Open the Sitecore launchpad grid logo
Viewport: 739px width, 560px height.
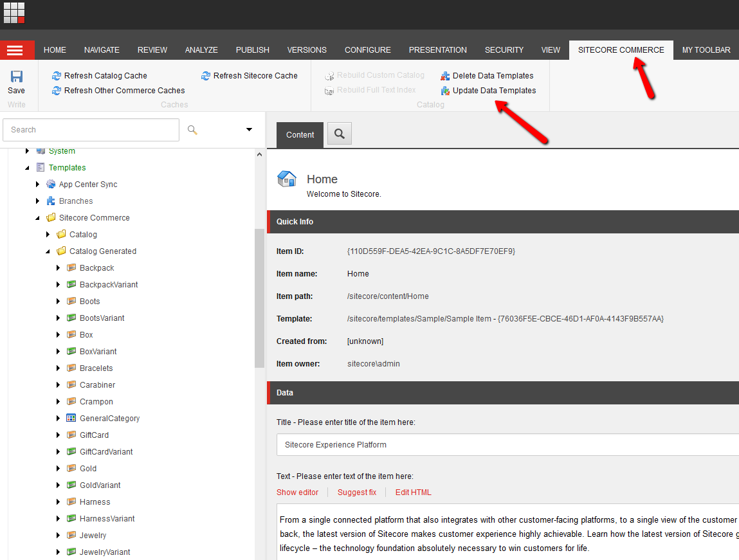click(14, 13)
